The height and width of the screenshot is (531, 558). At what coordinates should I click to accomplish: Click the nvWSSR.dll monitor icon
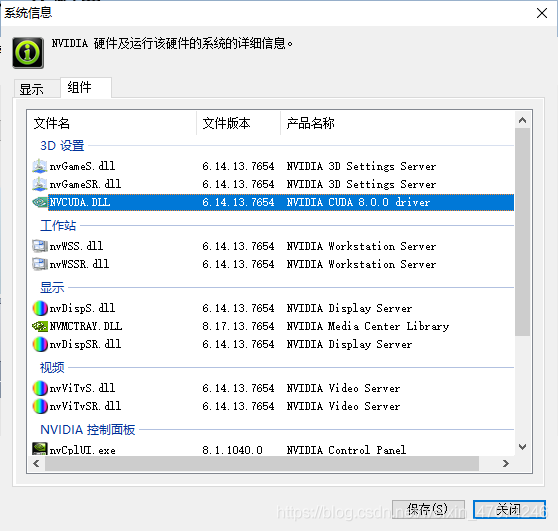click(40, 264)
